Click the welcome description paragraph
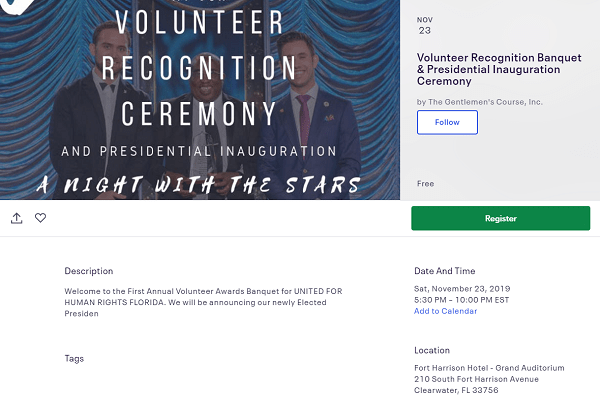The width and height of the screenshot is (600, 397). (203, 302)
